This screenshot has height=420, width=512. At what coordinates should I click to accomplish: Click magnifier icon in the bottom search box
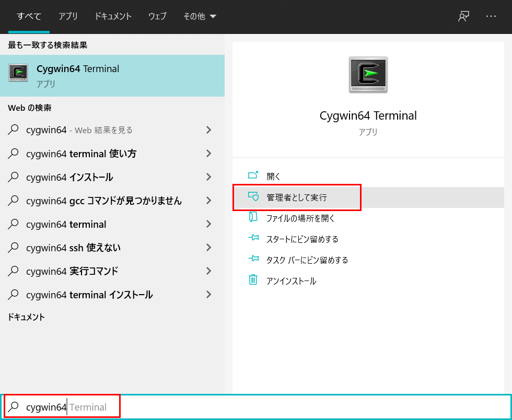coord(13,406)
